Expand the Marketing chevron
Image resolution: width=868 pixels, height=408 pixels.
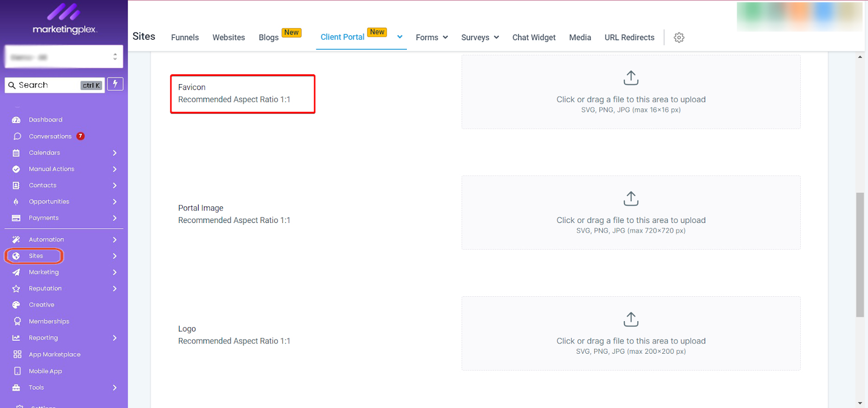114,272
